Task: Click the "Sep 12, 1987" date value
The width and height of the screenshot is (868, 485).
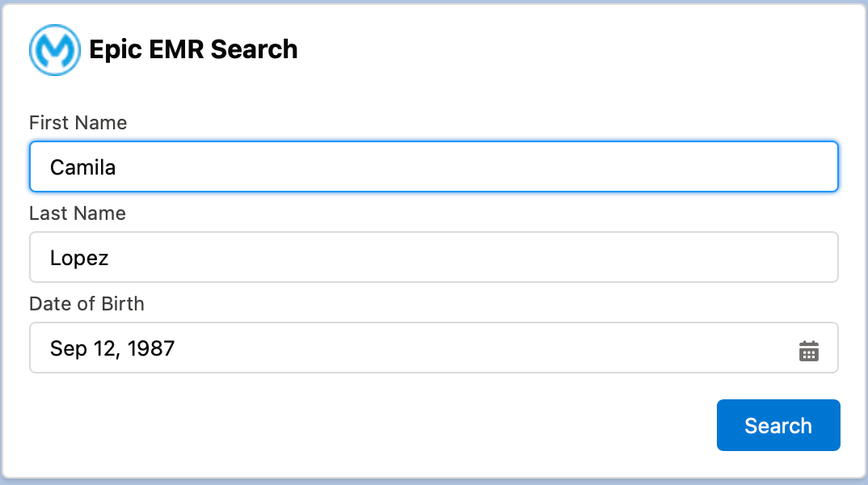Action: tap(112, 349)
